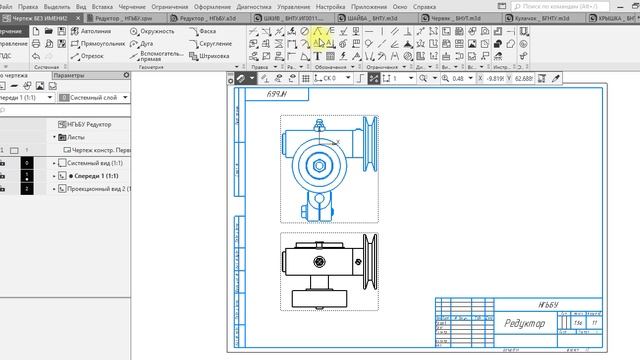Select the Скругление tool

click(x=211, y=44)
